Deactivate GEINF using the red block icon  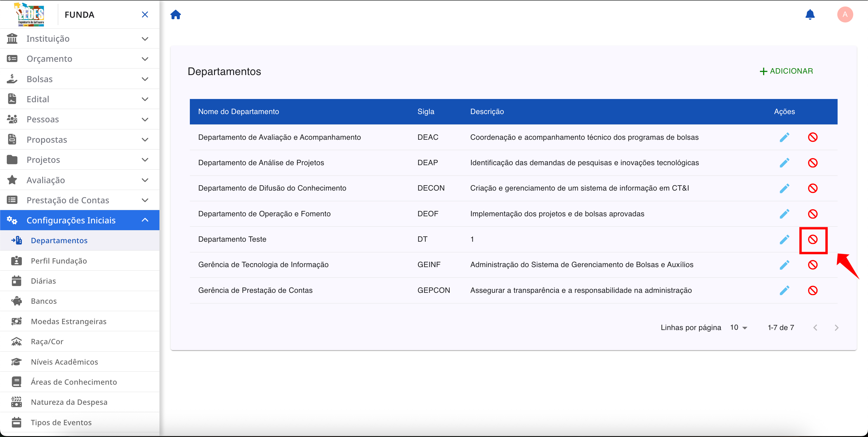tap(813, 264)
